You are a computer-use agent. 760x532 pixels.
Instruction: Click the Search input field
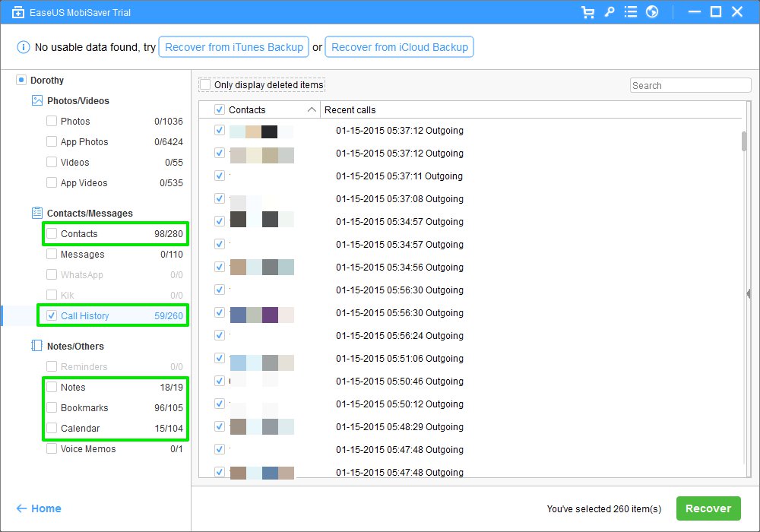(x=690, y=85)
